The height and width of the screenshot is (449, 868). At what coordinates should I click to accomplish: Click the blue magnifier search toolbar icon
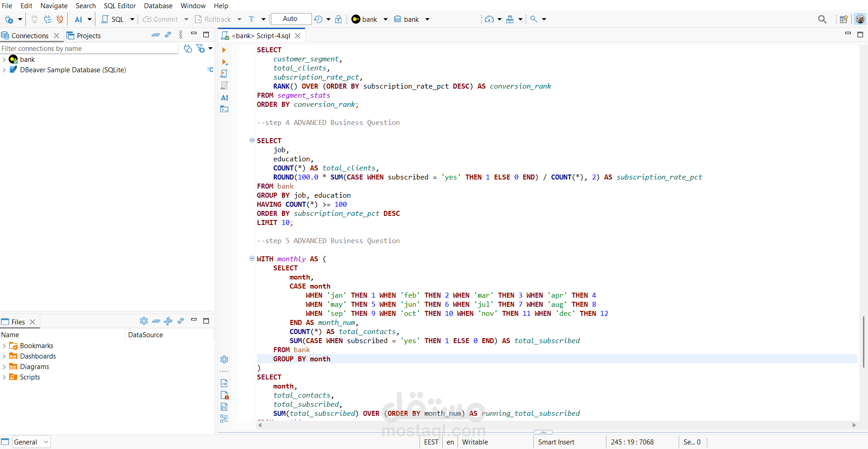click(534, 20)
